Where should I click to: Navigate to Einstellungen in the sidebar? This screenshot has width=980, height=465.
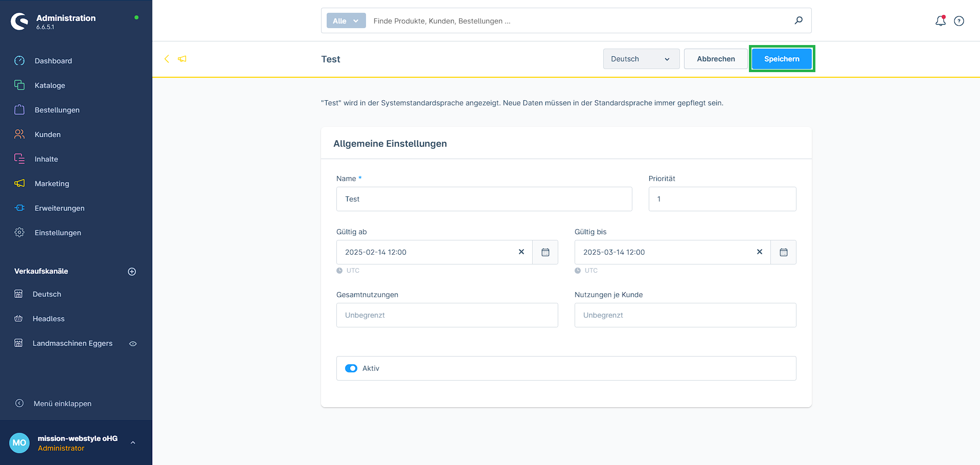pyautogui.click(x=58, y=233)
